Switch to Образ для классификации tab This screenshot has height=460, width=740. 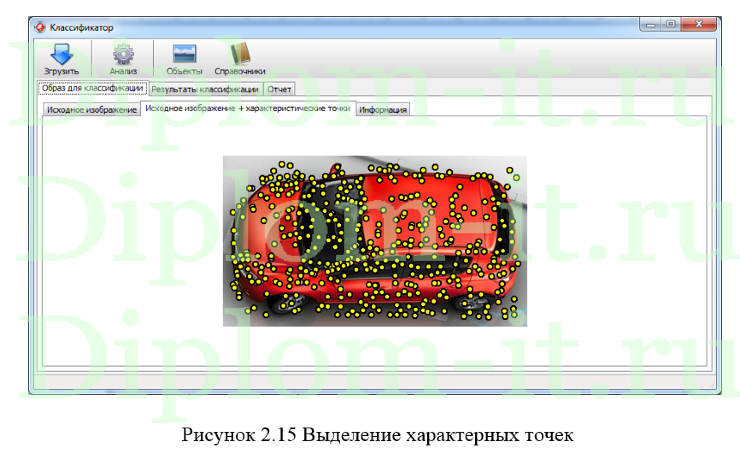coord(92,88)
